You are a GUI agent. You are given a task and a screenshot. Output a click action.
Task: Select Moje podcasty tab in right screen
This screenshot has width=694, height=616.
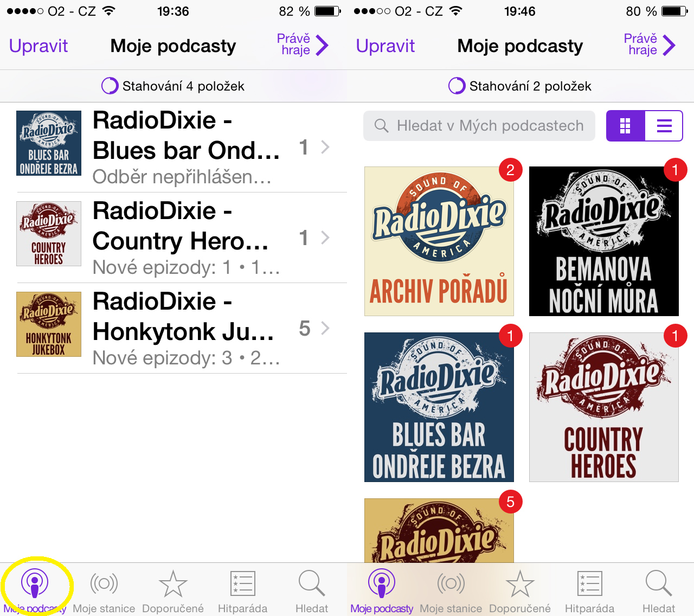pos(382,592)
